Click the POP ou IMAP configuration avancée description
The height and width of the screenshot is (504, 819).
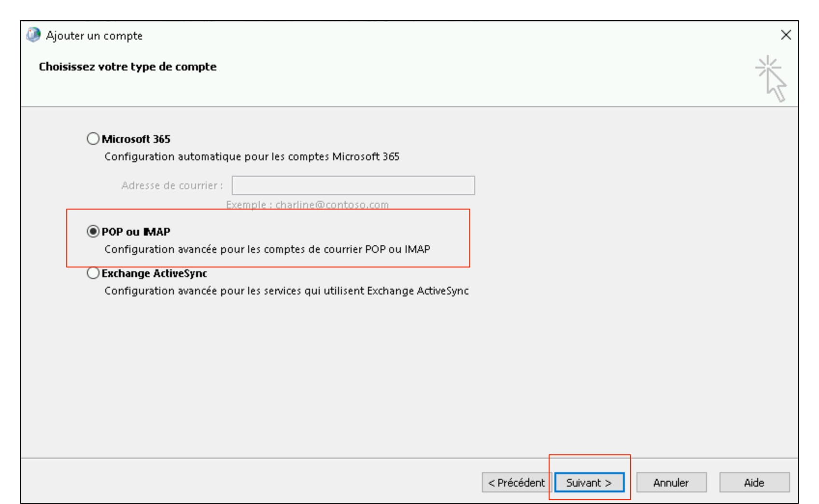(268, 249)
